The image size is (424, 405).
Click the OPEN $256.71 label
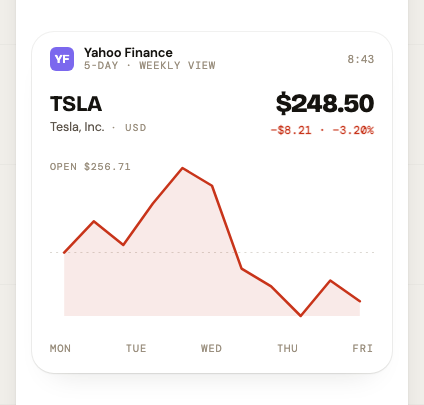coord(90,167)
